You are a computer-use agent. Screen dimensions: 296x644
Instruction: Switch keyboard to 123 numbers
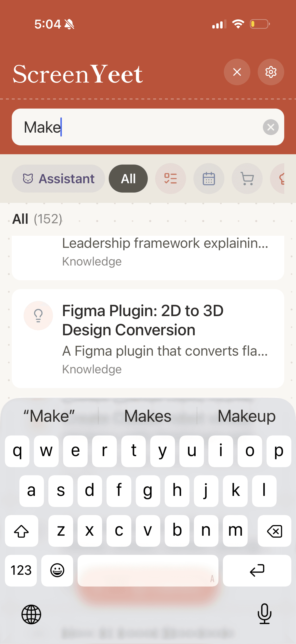(21, 571)
